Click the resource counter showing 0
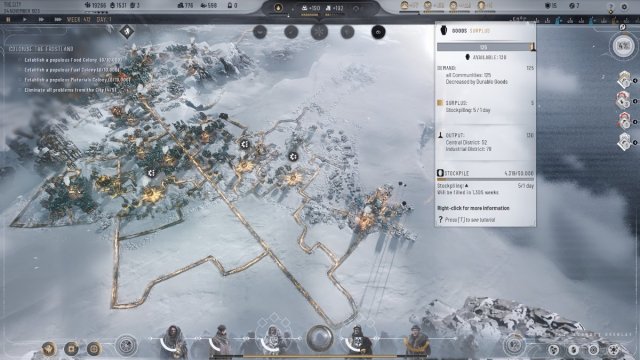The height and width of the screenshot is (360, 640). [232, 5]
